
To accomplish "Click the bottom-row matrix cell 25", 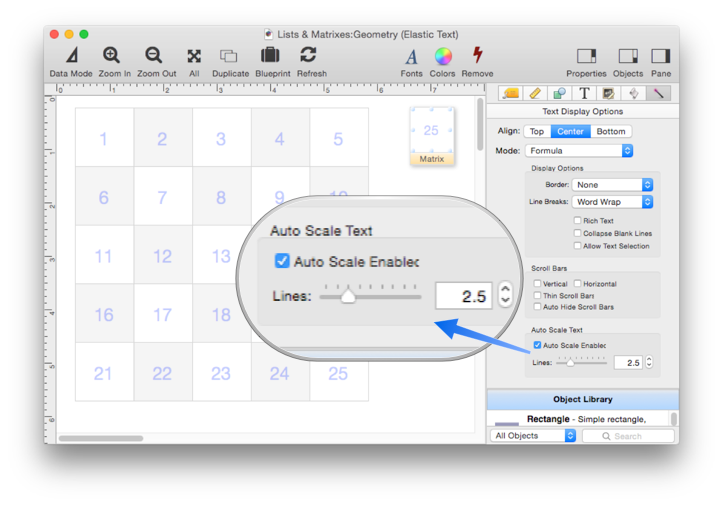I will 339,372.
